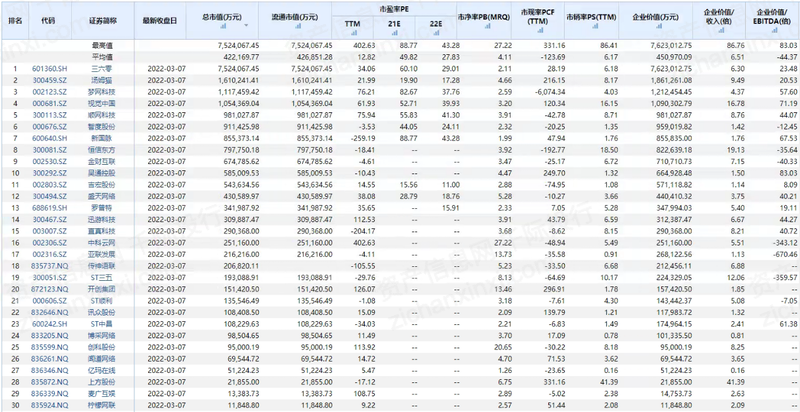This screenshot has height=412, width=800.
Task: Toggle sort arrow on 总市值(万元) column
Action: (x=246, y=25)
